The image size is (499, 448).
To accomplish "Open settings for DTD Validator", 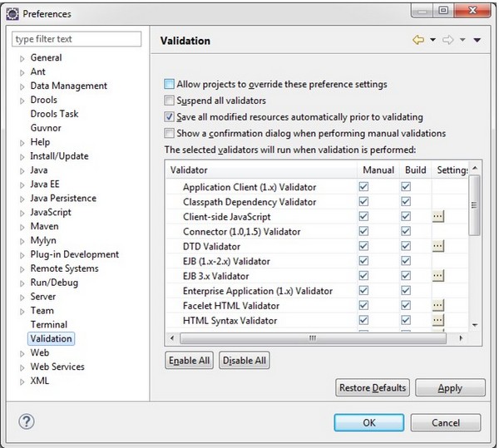I will click(438, 246).
